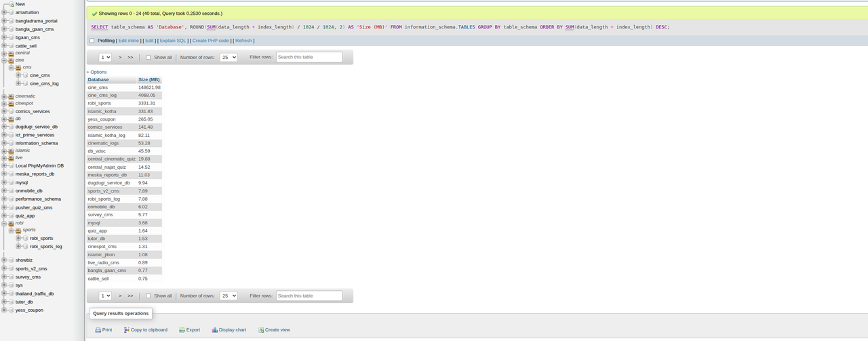Click the yess_coupon database icon in tree

[11, 310]
